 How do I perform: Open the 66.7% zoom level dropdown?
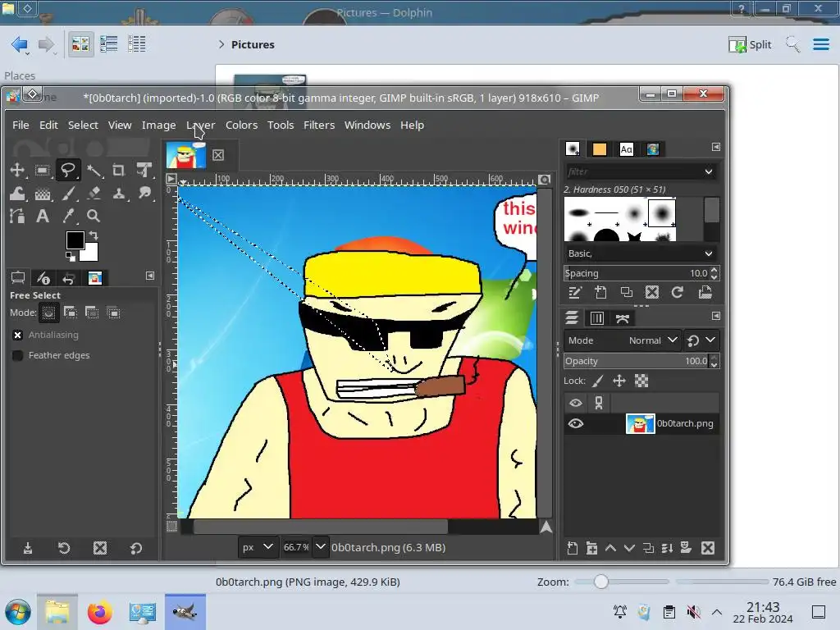coord(321,547)
